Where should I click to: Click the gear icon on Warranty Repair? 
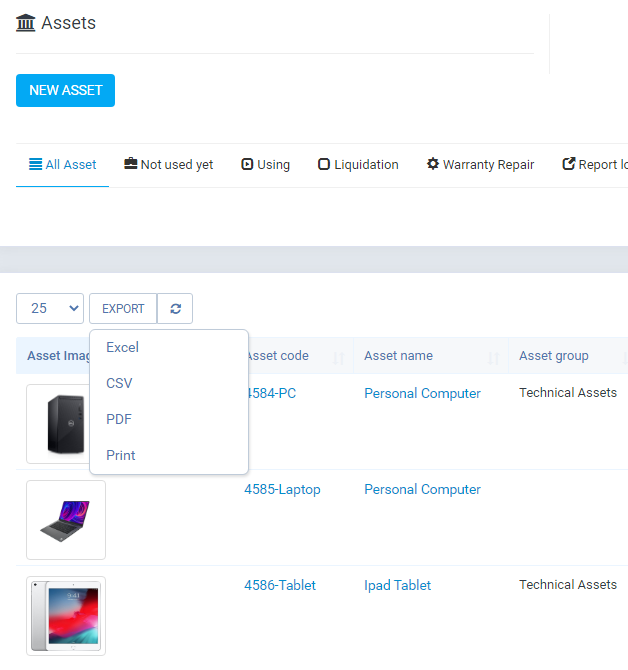pyautogui.click(x=433, y=164)
